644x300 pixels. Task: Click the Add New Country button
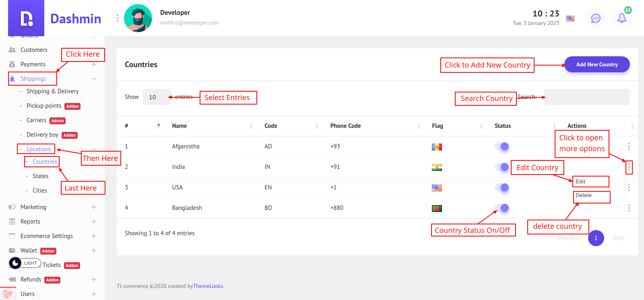597,64
